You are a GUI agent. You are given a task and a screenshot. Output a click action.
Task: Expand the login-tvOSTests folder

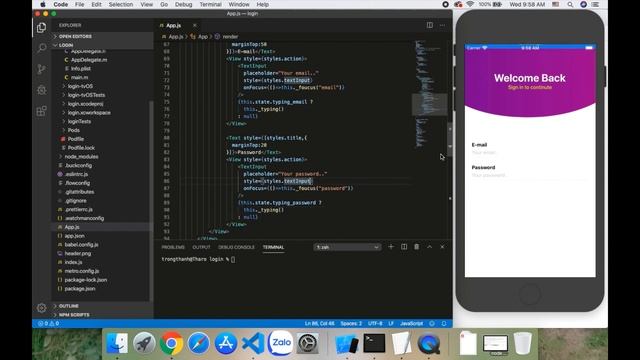[x=86, y=95]
